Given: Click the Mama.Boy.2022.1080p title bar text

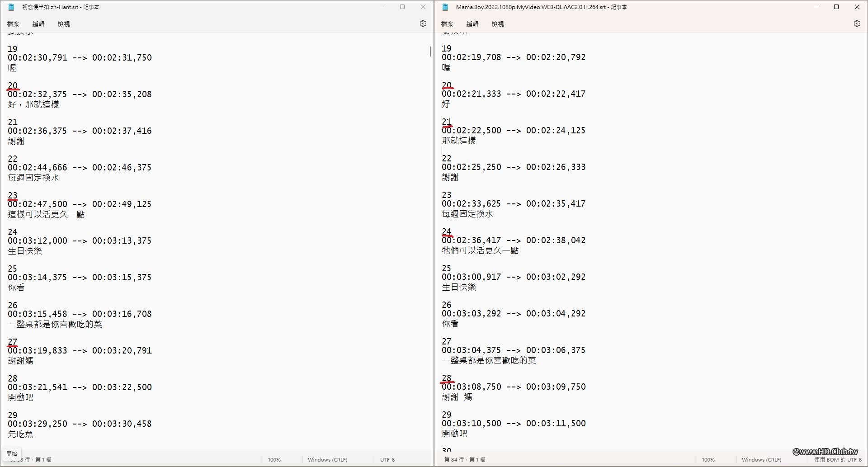Looking at the screenshot, I should tap(542, 7).
